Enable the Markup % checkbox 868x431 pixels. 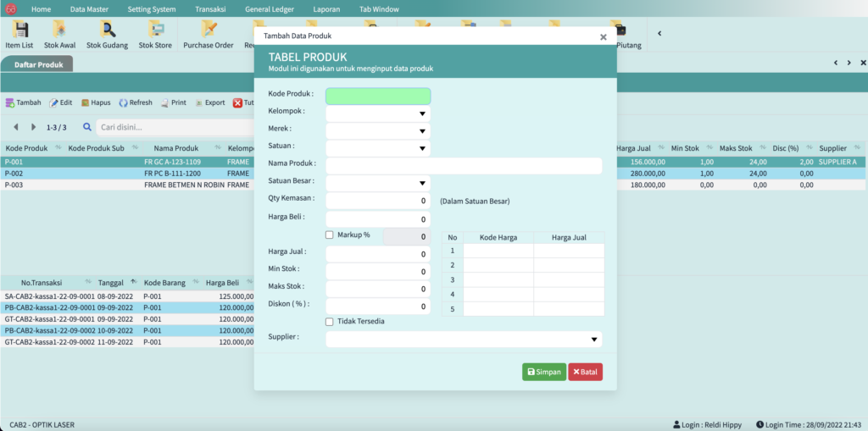click(330, 235)
